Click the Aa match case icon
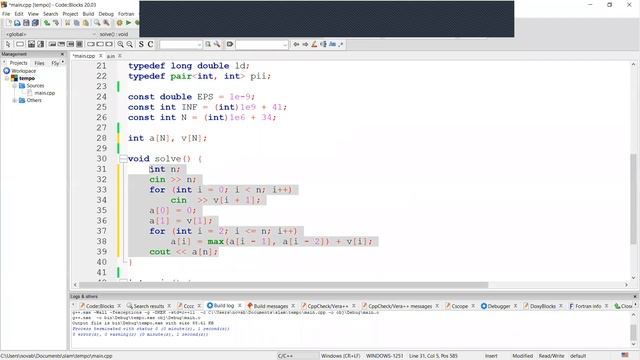This screenshot has height=360, width=640. pyautogui.click(x=332, y=44)
